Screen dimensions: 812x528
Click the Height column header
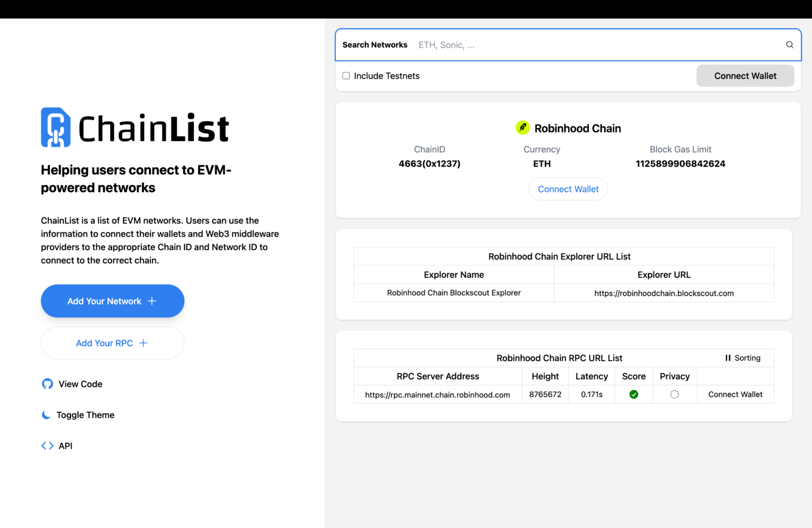tap(545, 376)
